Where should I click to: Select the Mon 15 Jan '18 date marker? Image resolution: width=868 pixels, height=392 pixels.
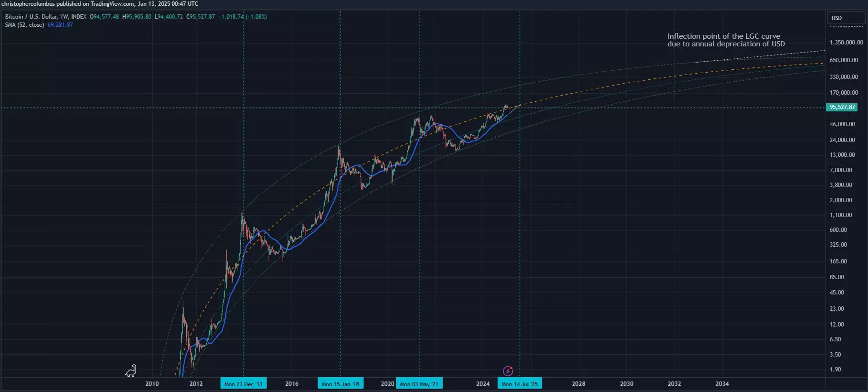click(340, 384)
